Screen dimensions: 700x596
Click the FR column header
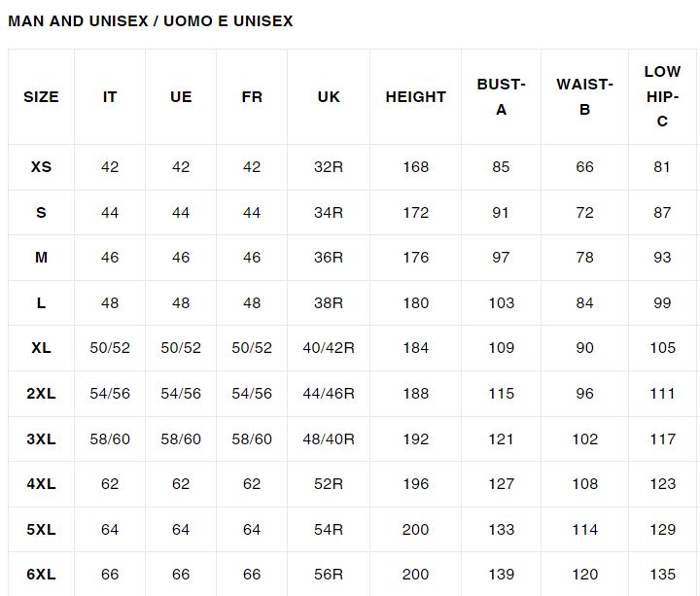click(252, 97)
